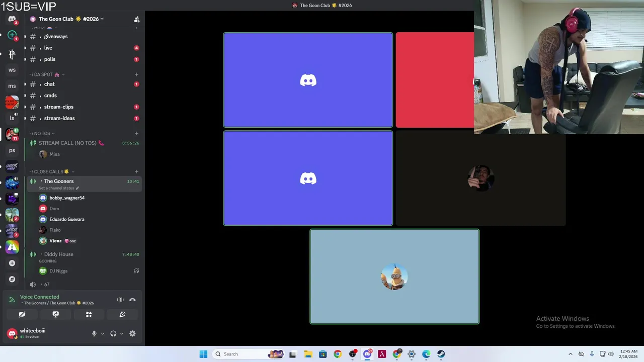
Task: Open the cmds channel
Action: coord(84,96)
